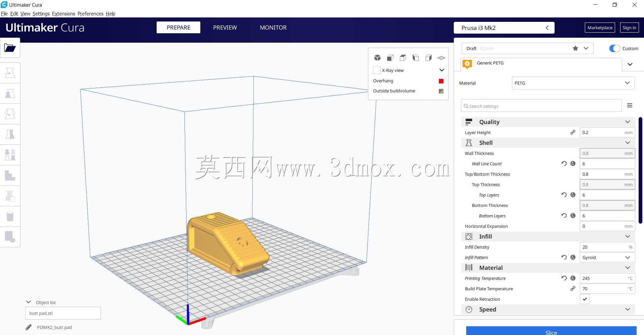644x335 pixels.
Task: Click the formula icon beside Infill Pattern
Action: 573,257
